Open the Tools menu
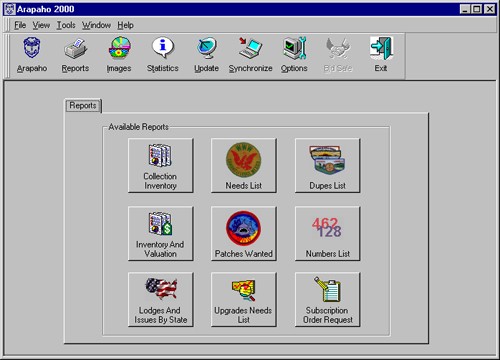The image size is (500, 360). (x=66, y=25)
